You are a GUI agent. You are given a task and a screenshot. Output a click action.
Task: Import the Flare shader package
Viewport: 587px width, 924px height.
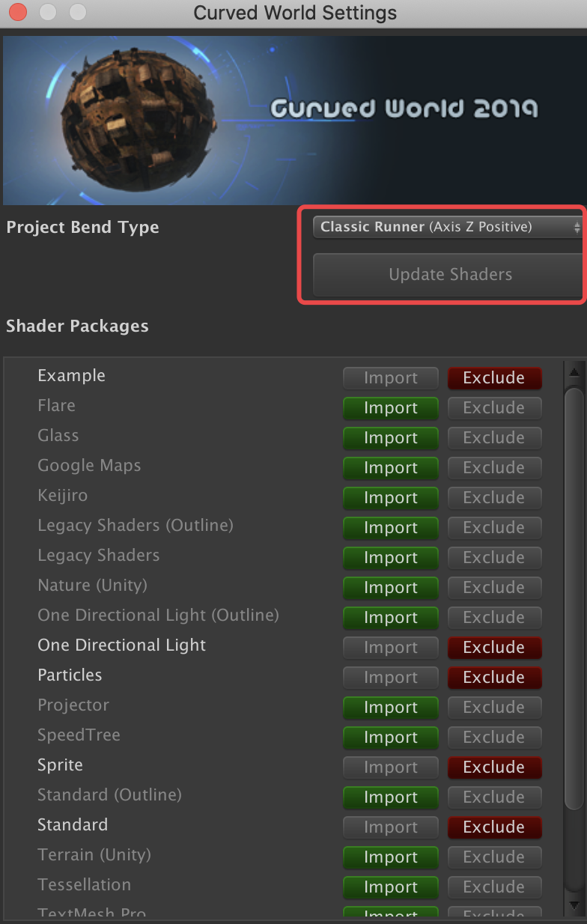coord(390,407)
